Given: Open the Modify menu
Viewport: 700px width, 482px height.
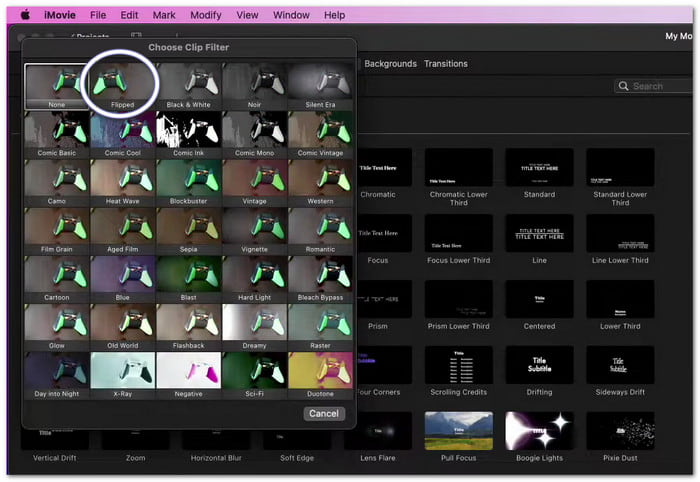Looking at the screenshot, I should tap(205, 15).
